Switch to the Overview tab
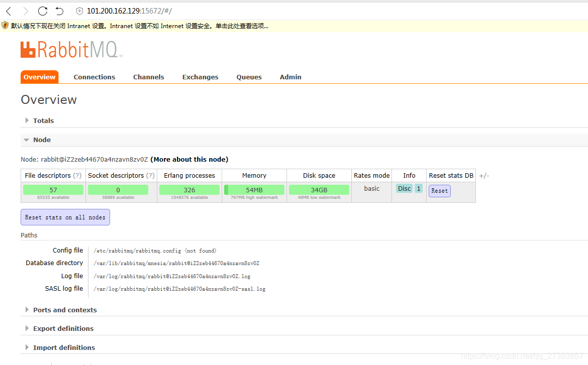The image size is (588, 365). point(39,77)
